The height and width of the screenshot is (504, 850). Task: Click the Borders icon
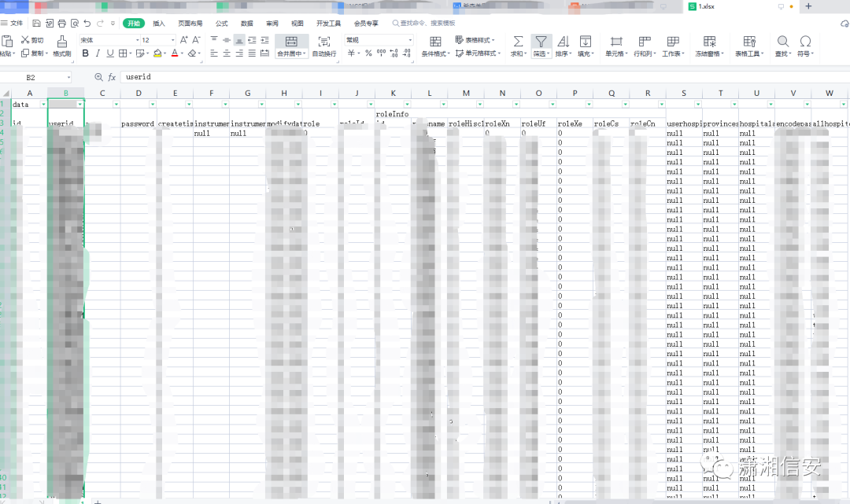(x=123, y=53)
